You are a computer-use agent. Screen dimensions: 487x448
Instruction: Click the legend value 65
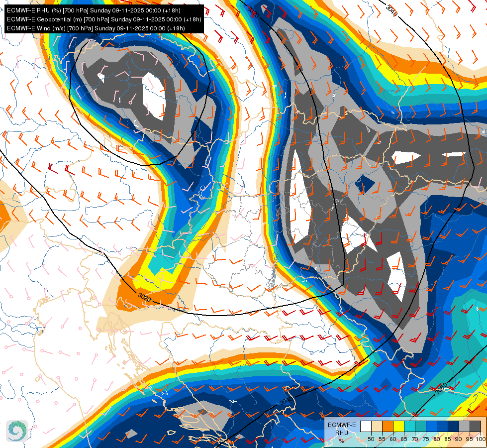pyautogui.click(x=404, y=439)
